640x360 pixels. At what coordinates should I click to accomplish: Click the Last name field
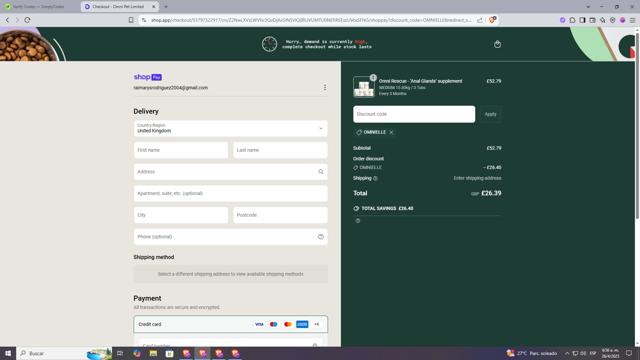[x=280, y=150]
